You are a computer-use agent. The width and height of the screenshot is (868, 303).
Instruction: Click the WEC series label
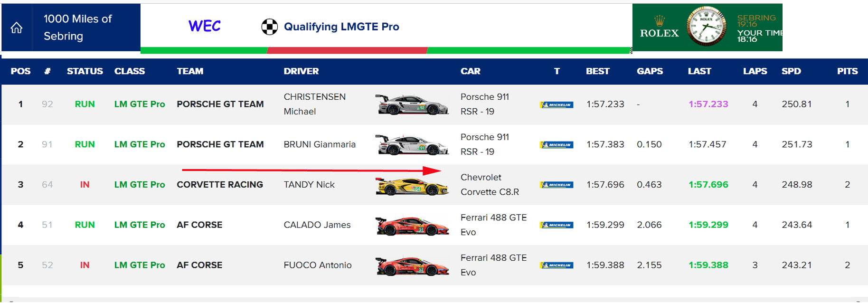point(205,26)
